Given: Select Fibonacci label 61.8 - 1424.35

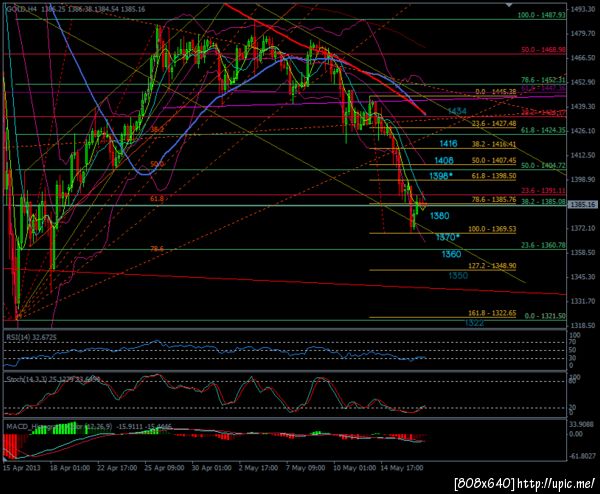Looking at the screenshot, I should 543,130.
